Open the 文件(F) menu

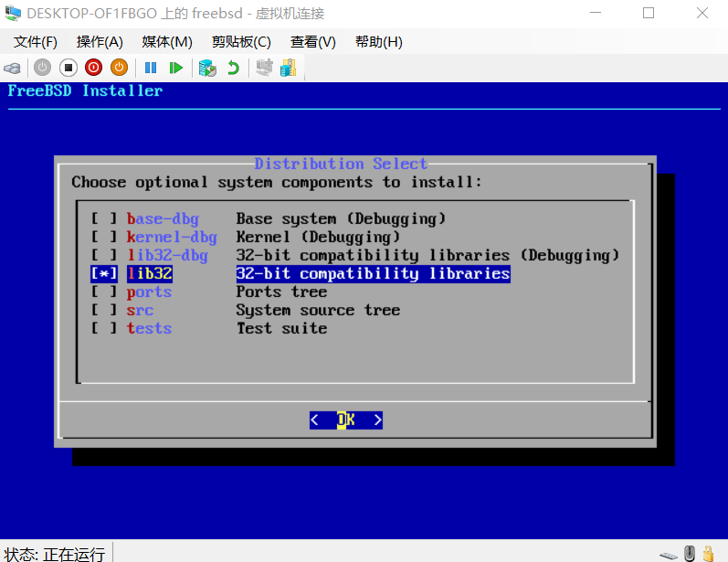(x=36, y=42)
